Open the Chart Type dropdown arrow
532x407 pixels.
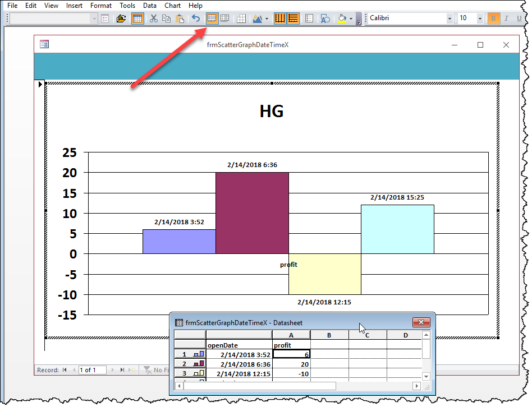pyautogui.click(x=267, y=18)
